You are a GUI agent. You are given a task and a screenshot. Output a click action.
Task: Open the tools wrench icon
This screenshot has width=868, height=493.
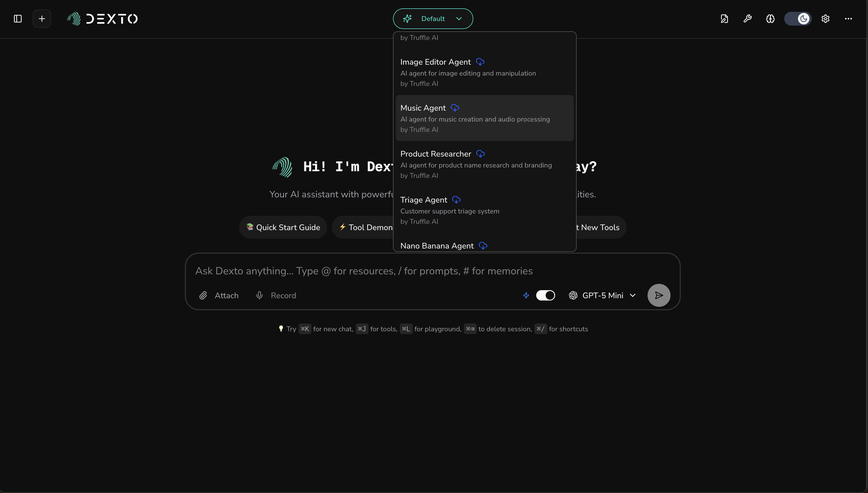tap(747, 19)
